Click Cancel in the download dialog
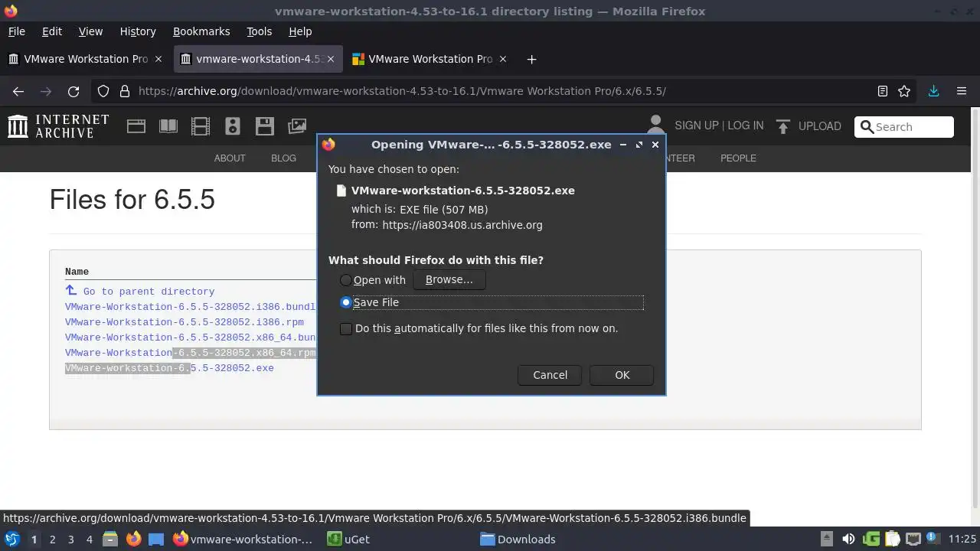The image size is (980, 551). (x=550, y=375)
